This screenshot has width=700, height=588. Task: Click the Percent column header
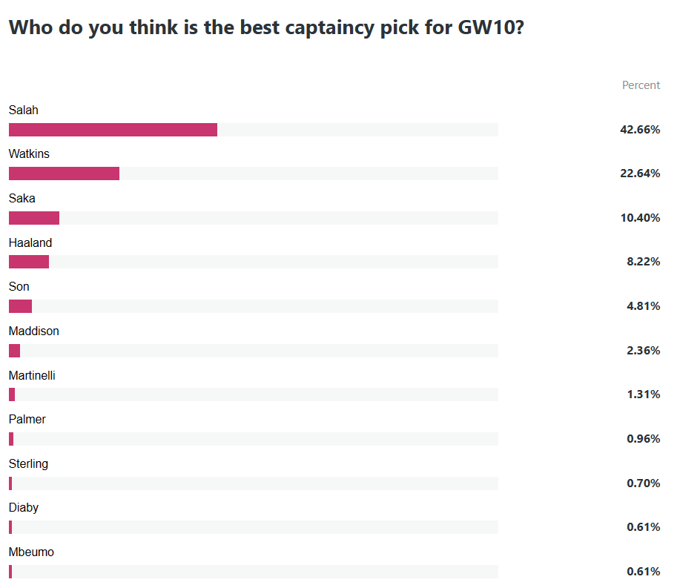tap(641, 85)
